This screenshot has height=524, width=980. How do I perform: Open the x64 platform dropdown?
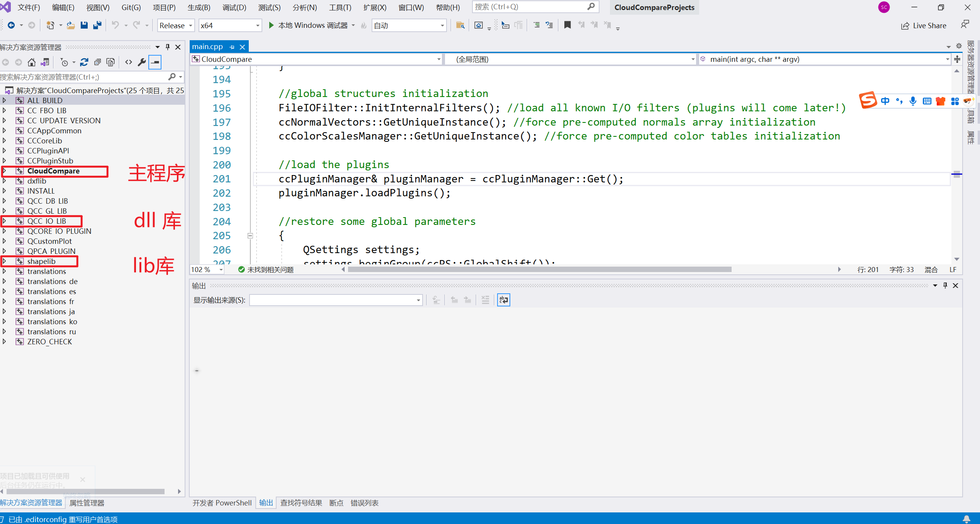[230, 26]
